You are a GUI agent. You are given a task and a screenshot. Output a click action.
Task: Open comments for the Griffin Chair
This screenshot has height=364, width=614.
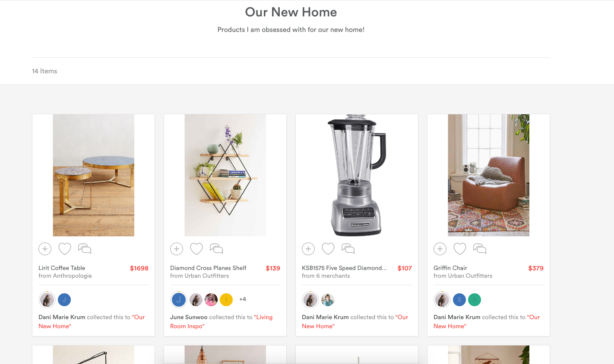(x=480, y=249)
